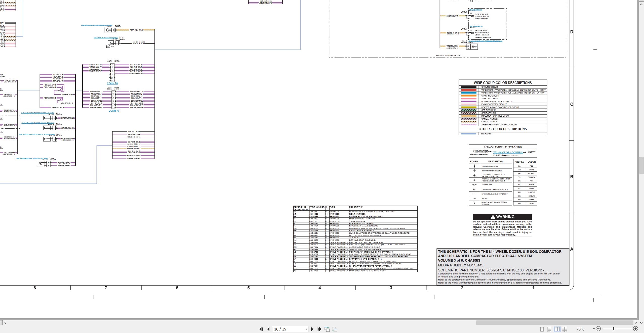Viewport: 644px width, 333px height.
Task: Click the Power Train Control Circuit purple swatch
Action: point(469,102)
